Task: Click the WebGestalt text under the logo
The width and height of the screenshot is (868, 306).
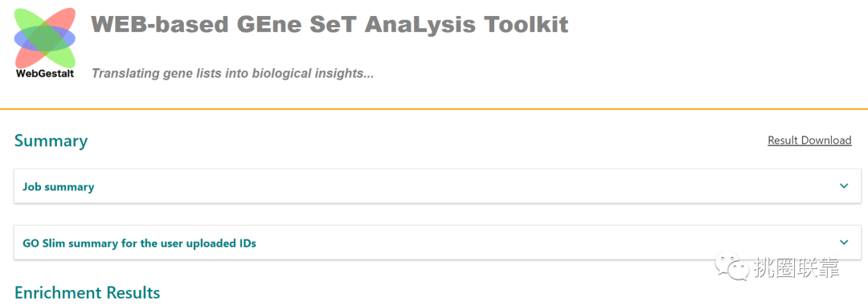Action: point(45,73)
